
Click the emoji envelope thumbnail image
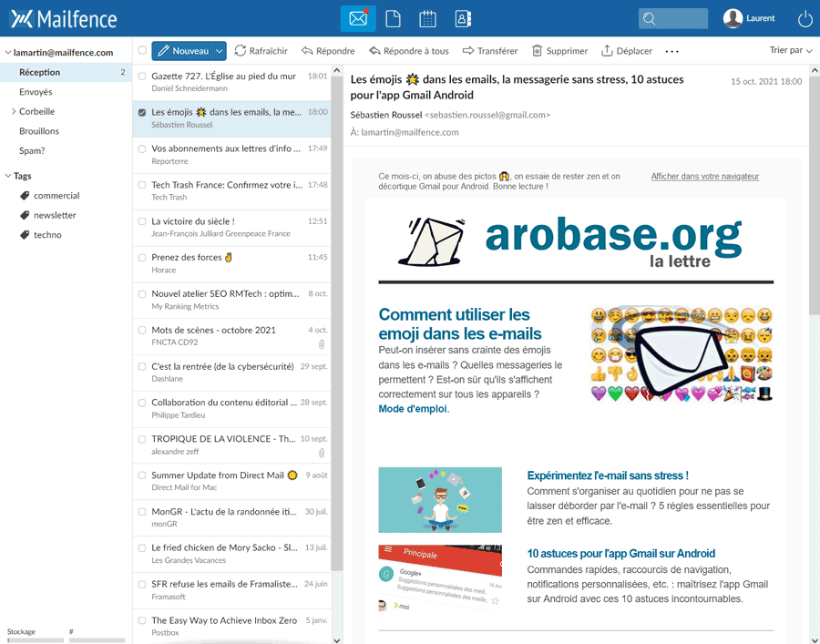pos(681,354)
